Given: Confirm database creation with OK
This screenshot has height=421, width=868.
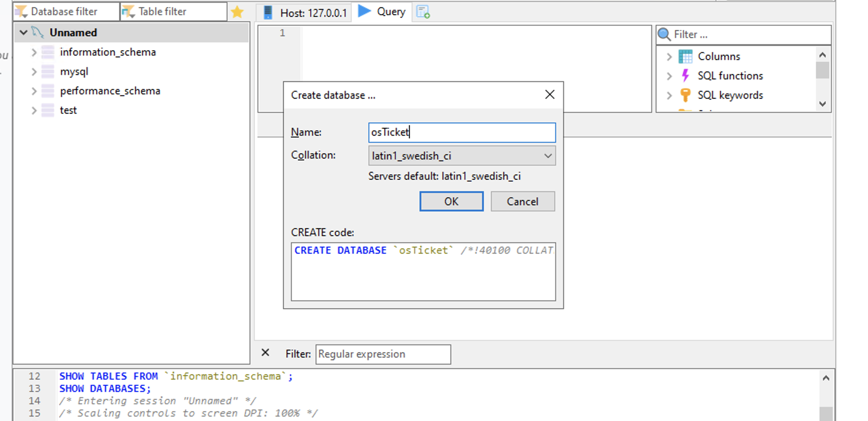Looking at the screenshot, I should (x=451, y=201).
